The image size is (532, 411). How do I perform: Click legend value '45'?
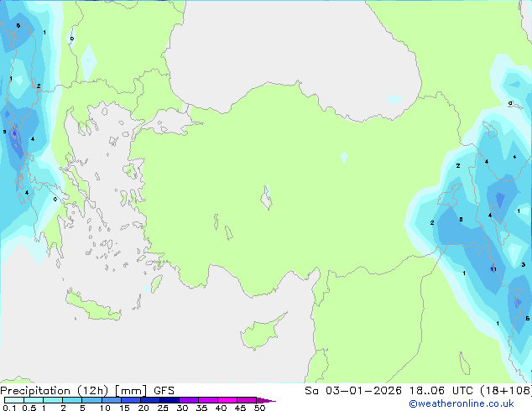[x=240, y=408]
